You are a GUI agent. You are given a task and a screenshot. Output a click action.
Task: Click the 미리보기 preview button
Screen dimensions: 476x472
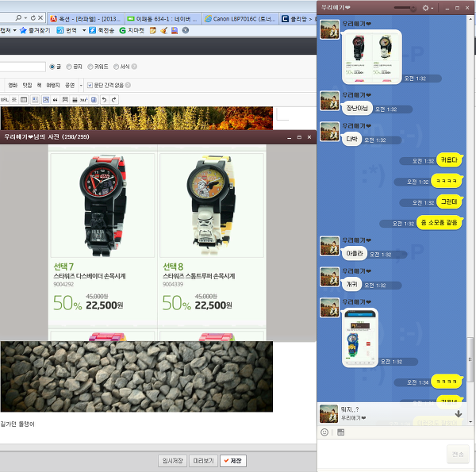[x=203, y=461]
